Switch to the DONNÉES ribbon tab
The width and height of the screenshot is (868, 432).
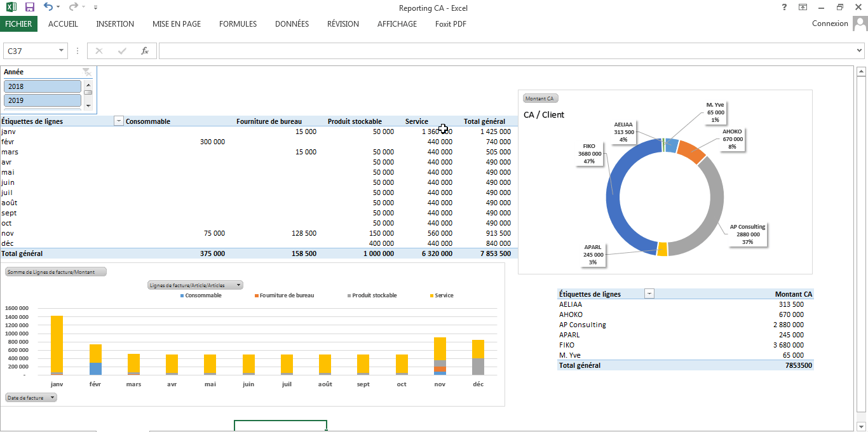292,24
